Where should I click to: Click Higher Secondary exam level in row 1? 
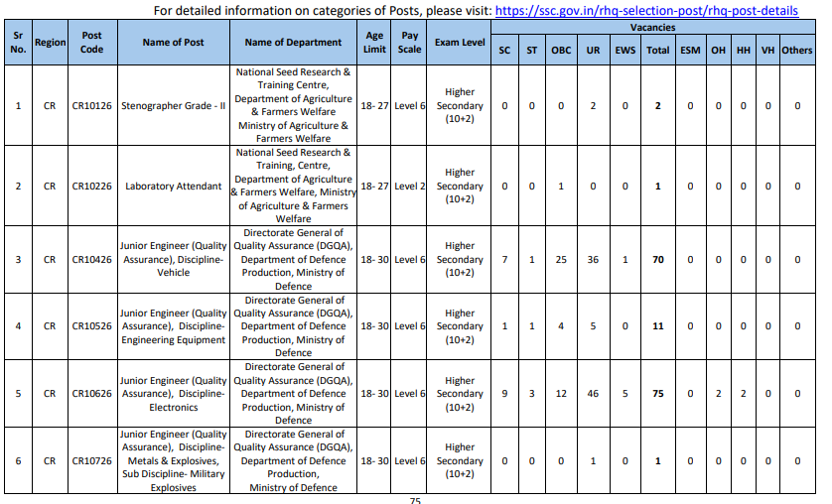pyautogui.click(x=460, y=105)
